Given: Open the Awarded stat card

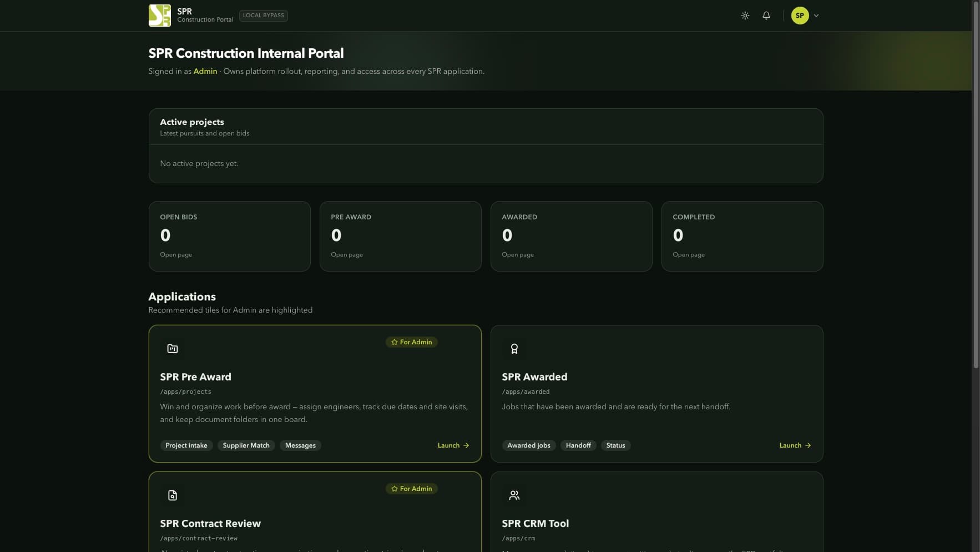Looking at the screenshot, I should (x=571, y=236).
